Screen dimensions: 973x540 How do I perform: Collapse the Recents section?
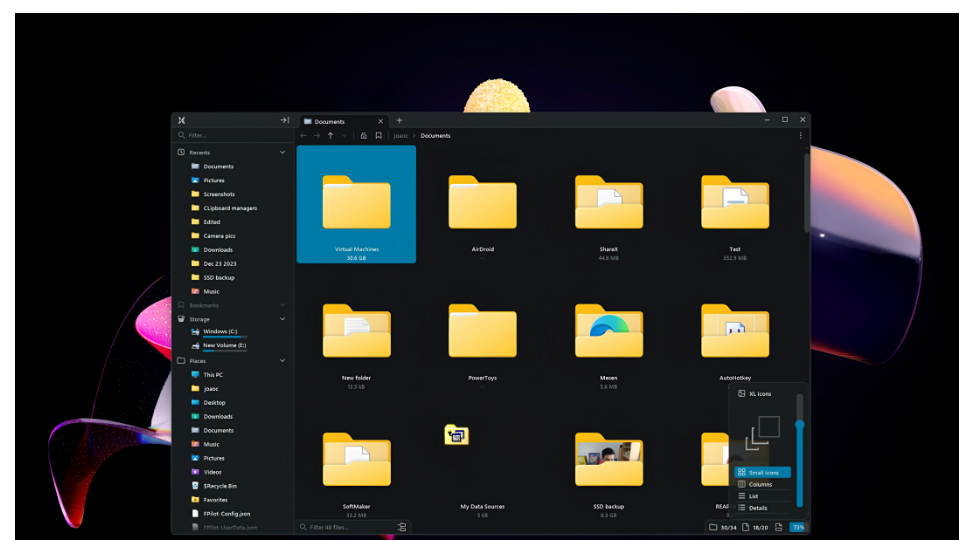point(282,152)
